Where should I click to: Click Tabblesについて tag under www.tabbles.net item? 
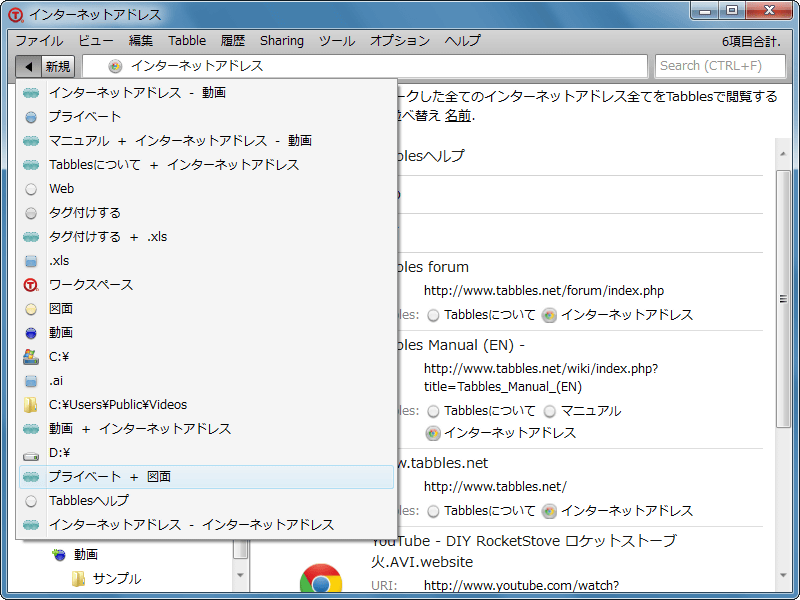point(490,511)
